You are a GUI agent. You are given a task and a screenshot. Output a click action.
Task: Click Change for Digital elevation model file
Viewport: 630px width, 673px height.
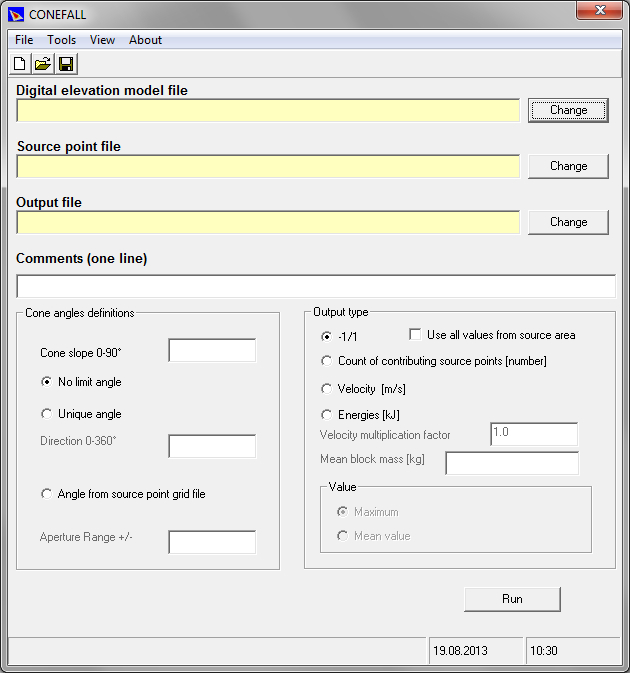click(x=568, y=110)
